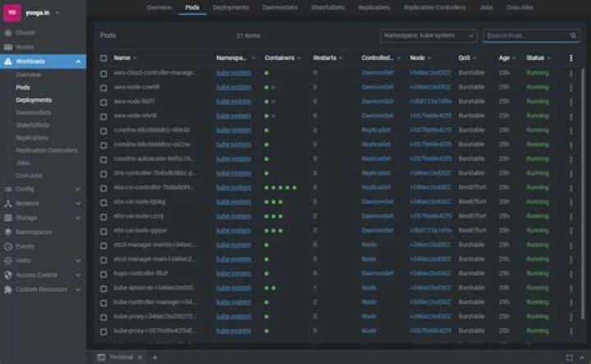Switch to the Jobs tab
Image resolution: width=591 pixels, height=364 pixels.
(x=486, y=7)
